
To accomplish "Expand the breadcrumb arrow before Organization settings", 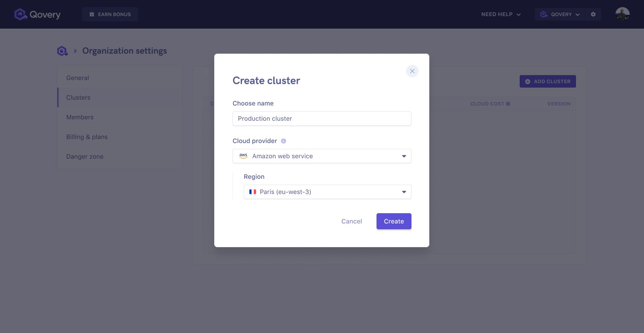I will (x=76, y=51).
